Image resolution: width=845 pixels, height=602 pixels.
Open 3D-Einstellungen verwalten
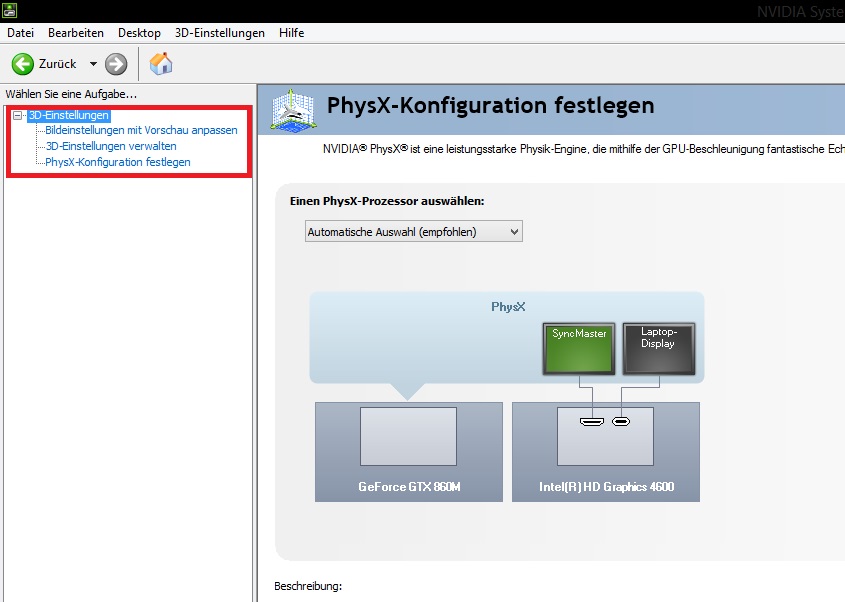click(x=111, y=146)
